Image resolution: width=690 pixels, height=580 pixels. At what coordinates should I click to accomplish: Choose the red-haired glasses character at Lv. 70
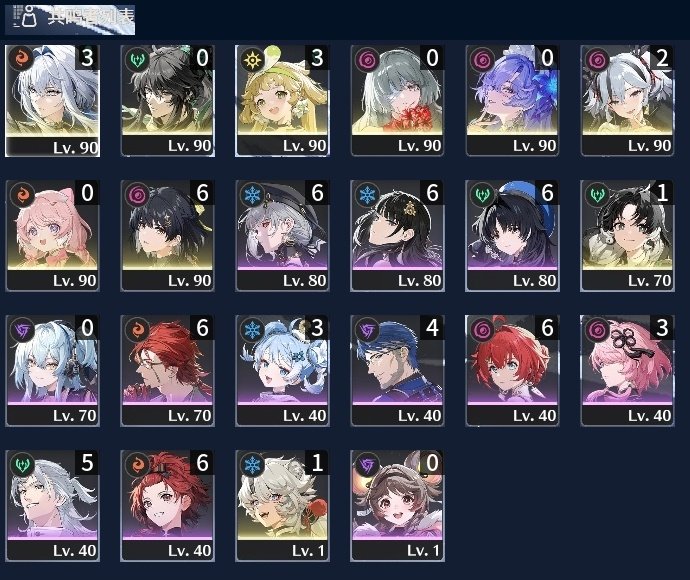pos(167,371)
